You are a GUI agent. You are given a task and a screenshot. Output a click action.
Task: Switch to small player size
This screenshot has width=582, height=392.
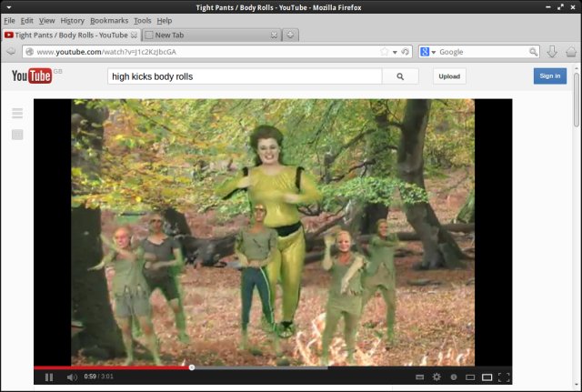click(x=470, y=377)
